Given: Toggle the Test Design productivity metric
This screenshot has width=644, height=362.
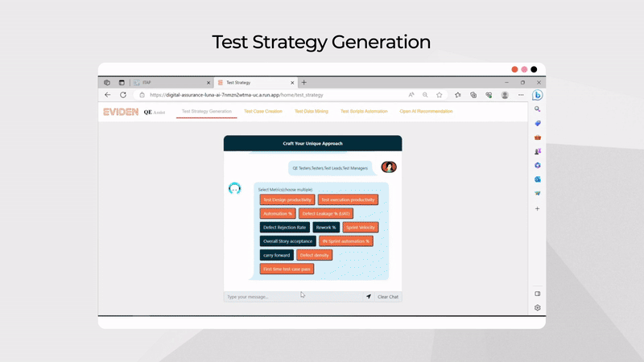Looking at the screenshot, I should tap(287, 200).
